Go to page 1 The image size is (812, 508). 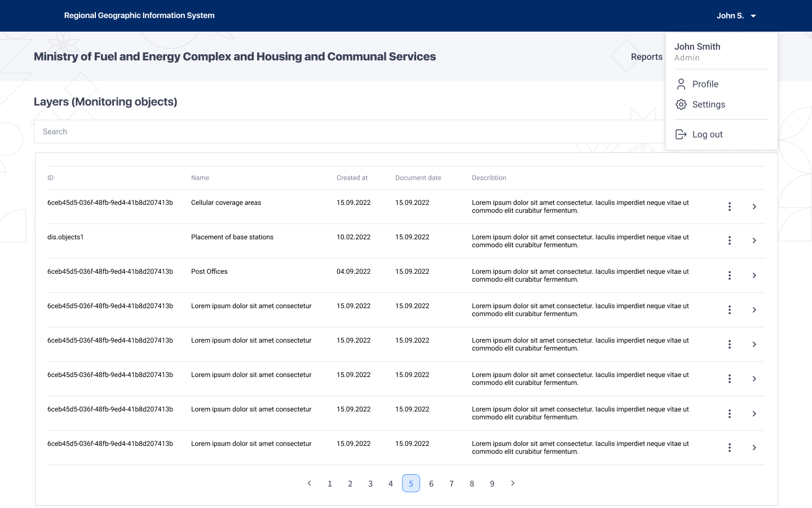pos(330,483)
